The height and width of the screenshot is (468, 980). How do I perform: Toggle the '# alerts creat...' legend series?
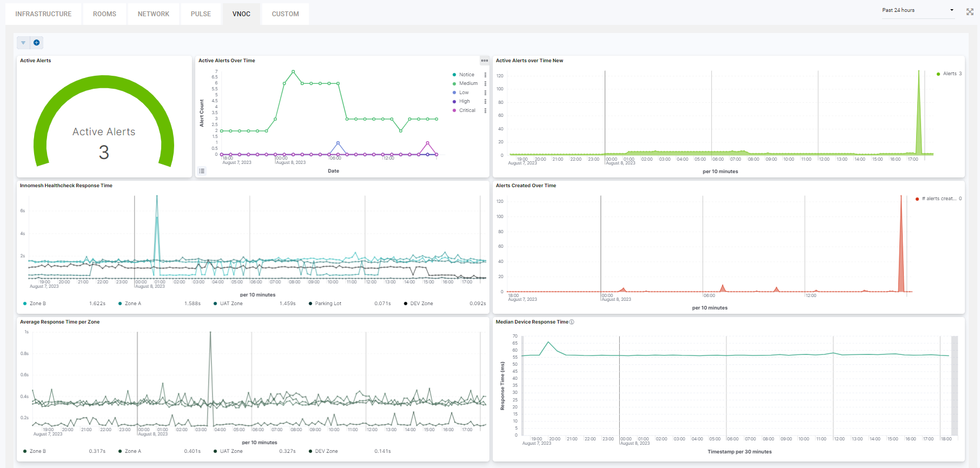click(938, 199)
